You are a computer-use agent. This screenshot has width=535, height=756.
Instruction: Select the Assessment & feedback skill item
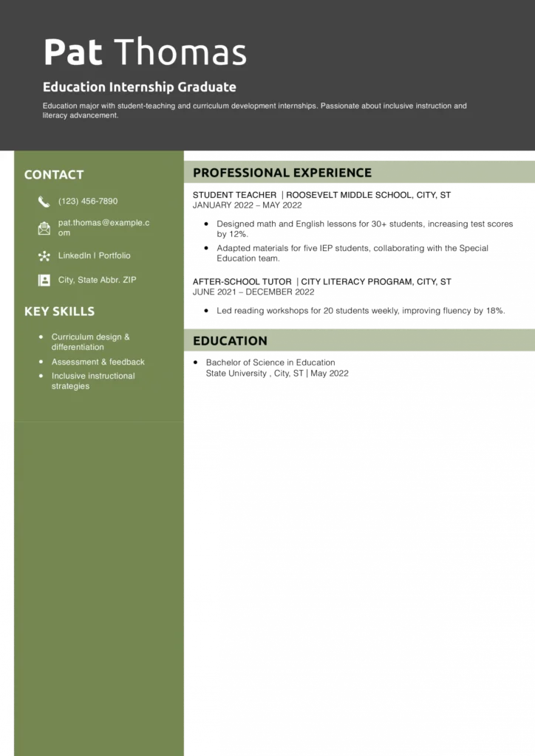pyautogui.click(x=98, y=362)
